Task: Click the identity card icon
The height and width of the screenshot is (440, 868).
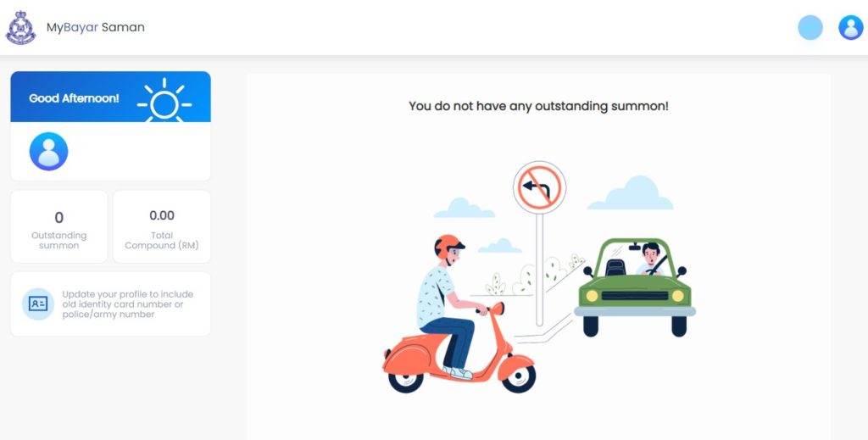Action: point(38,304)
